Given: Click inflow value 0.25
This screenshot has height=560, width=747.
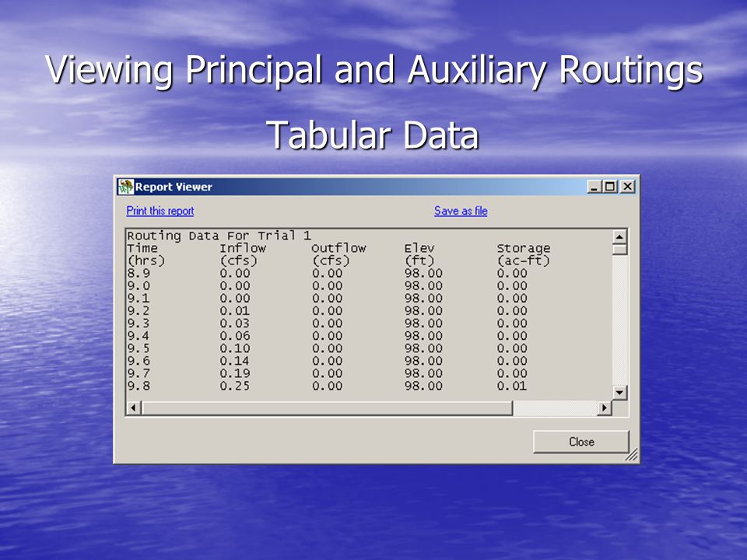Looking at the screenshot, I should [235, 386].
